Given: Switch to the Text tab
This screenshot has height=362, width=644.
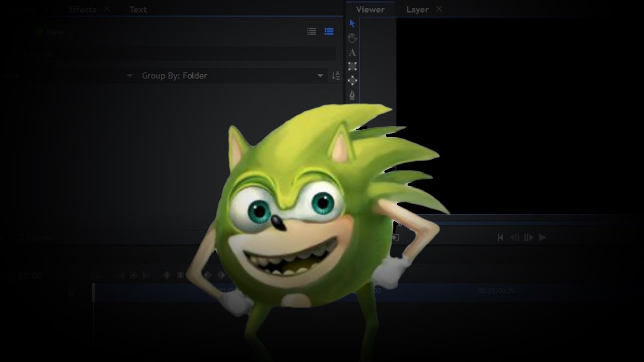Looking at the screenshot, I should [138, 10].
